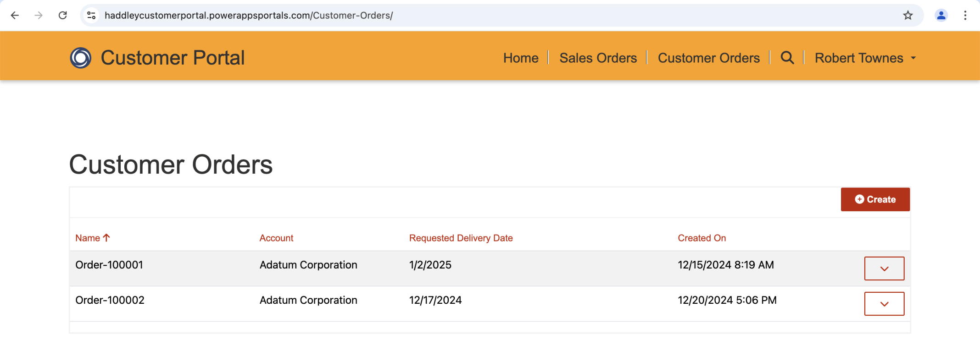The width and height of the screenshot is (980, 356).
Task: Click the Create button
Action: (x=875, y=199)
